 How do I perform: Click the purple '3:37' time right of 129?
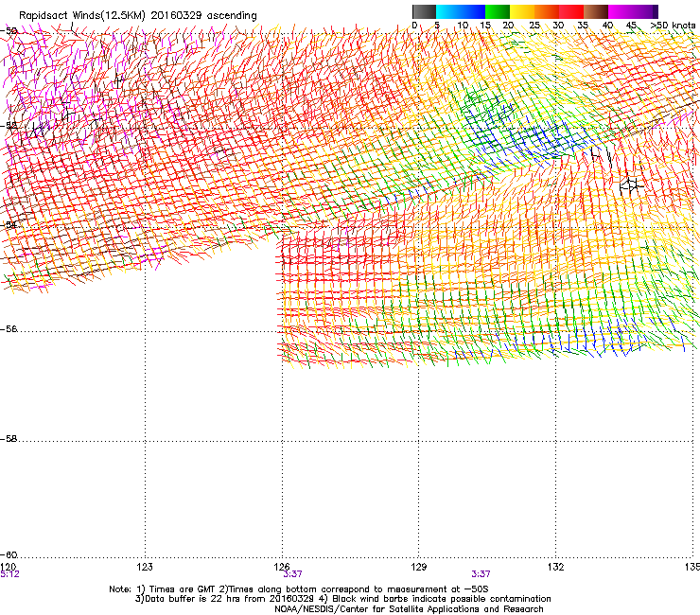click(x=481, y=574)
